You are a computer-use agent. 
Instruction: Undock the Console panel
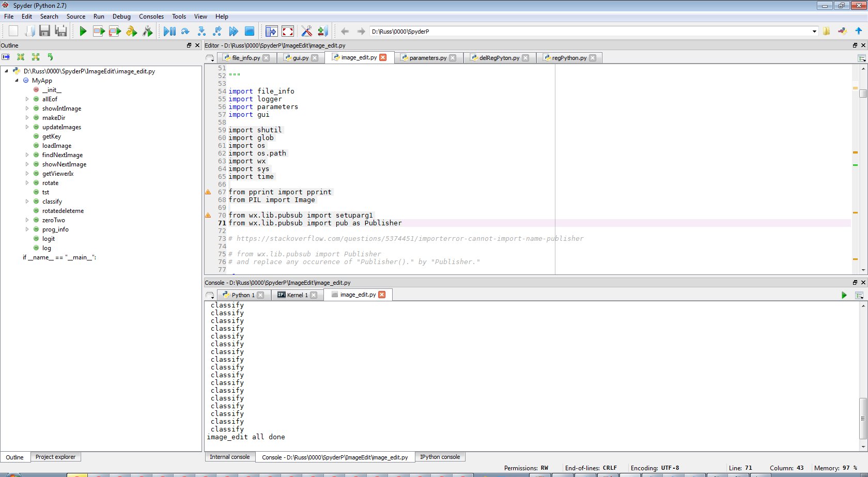click(855, 283)
